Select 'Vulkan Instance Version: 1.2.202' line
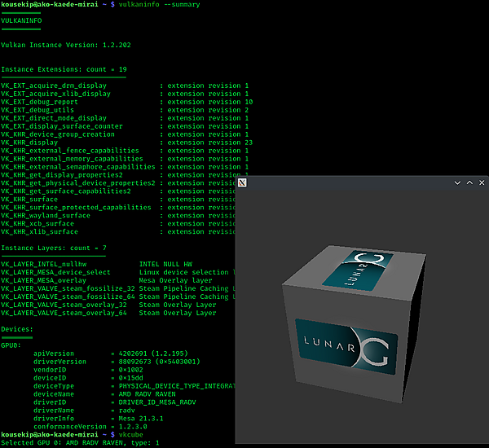The height and width of the screenshot is (448, 489). [x=66, y=45]
